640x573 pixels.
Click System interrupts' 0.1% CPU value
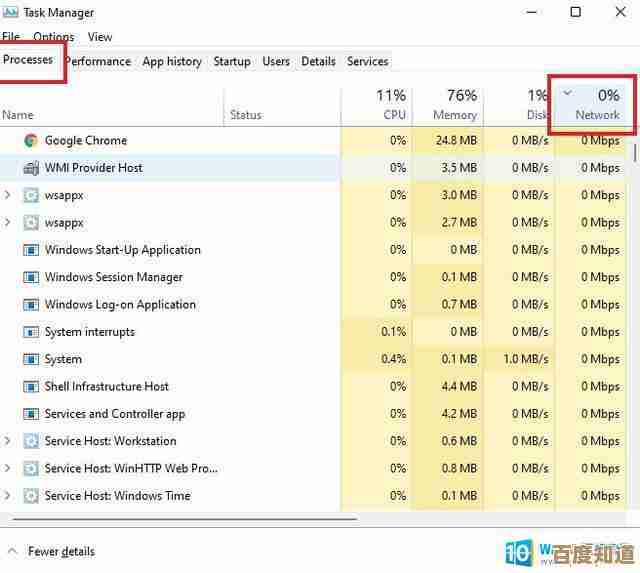(x=393, y=332)
